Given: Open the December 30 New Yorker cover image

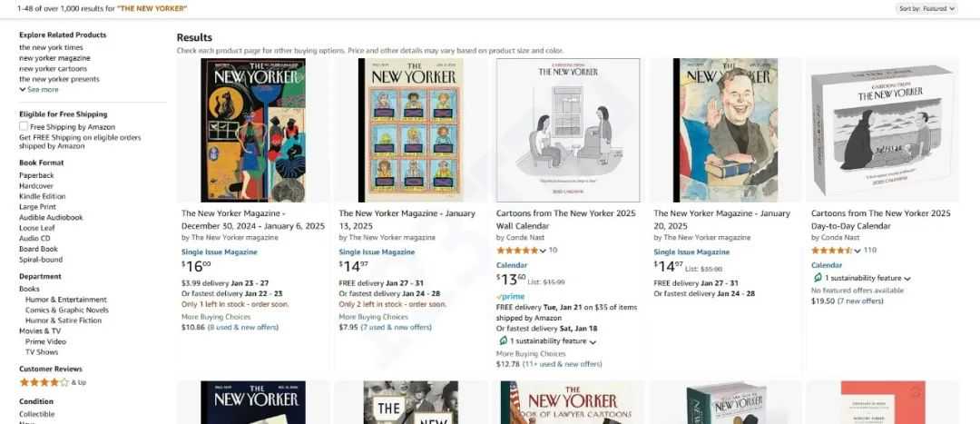Looking at the screenshot, I should click(253, 130).
